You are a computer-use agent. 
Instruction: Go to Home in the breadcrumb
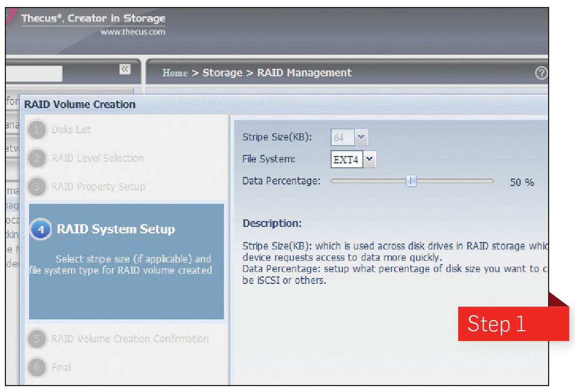(175, 73)
